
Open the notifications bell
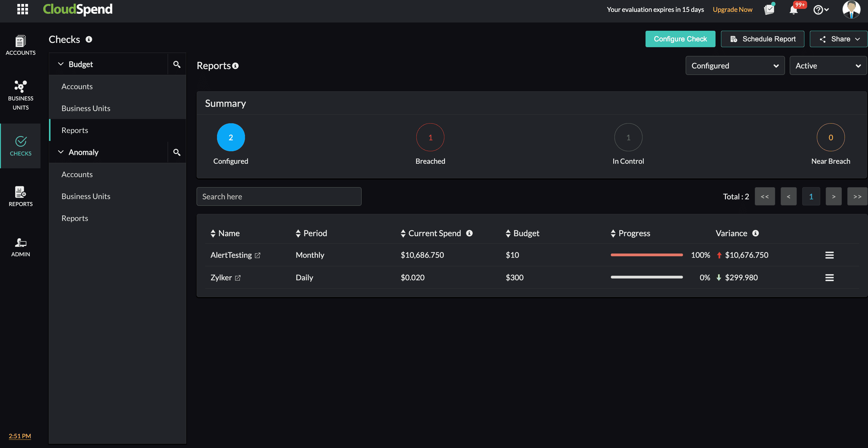[x=794, y=9]
